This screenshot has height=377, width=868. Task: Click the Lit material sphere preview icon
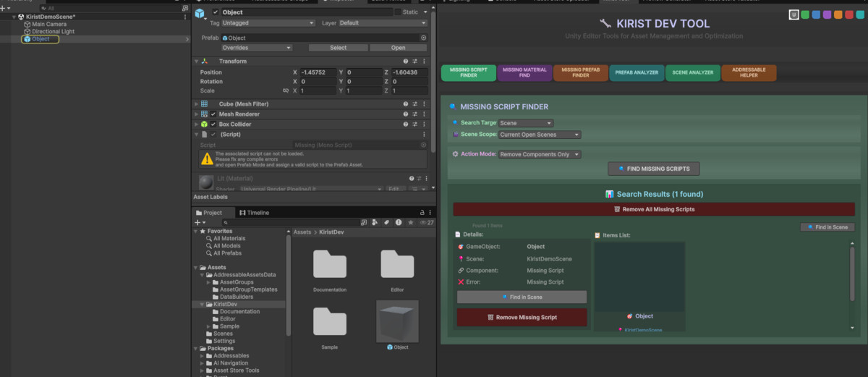coord(205,182)
